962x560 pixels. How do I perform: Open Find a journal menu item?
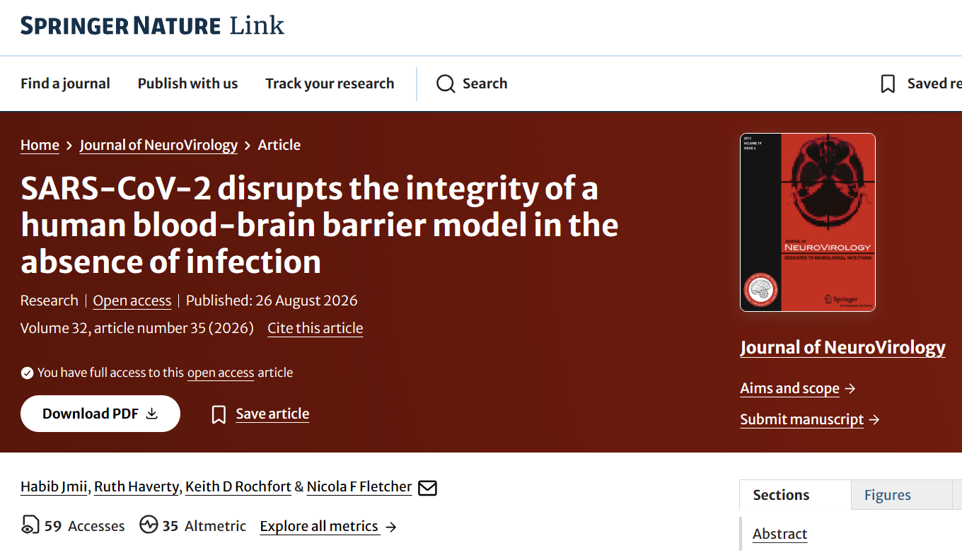point(65,83)
